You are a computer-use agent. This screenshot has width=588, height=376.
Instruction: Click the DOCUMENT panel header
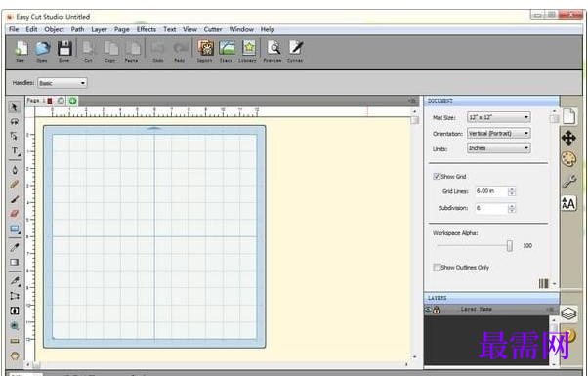tap(491, 101)
